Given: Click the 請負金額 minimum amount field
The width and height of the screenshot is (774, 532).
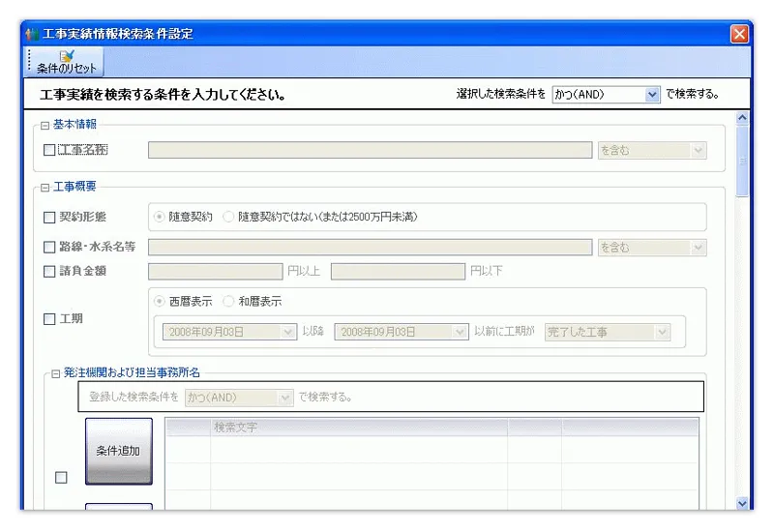Looking at the screenshot, I should [x=215, y=271].
